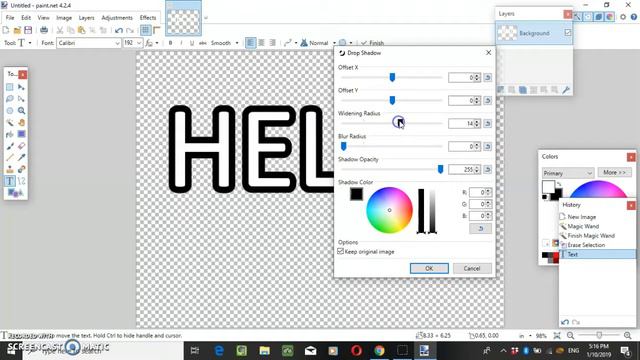Image resolution: width=640 pixels, height=360 pixels.
Task: Select the Paint Bucket tool
Action: [10, 134]
